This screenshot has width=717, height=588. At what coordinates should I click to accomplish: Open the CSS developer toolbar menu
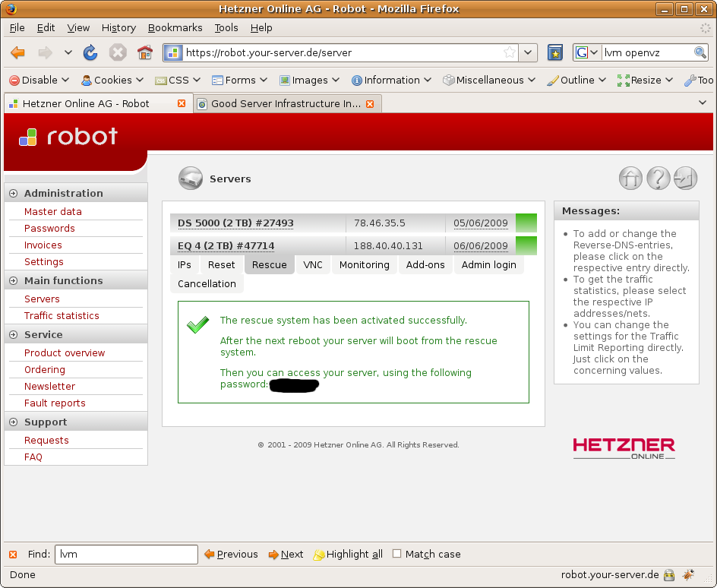[x=178, y=80]
